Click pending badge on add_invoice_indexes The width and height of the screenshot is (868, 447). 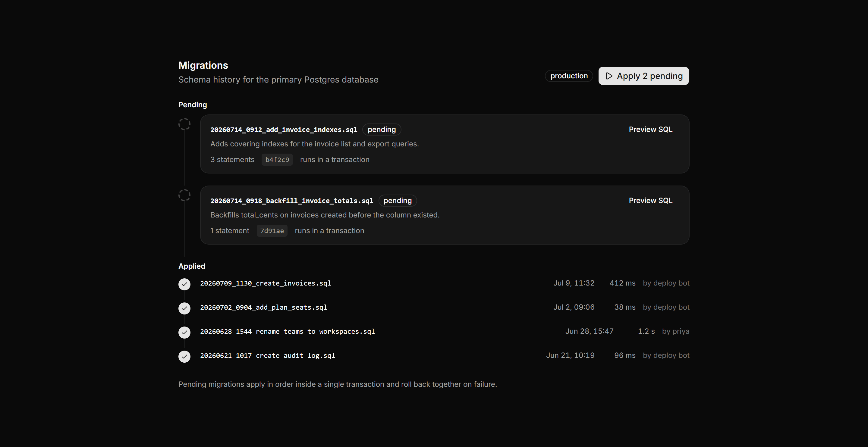click(382, 129)
